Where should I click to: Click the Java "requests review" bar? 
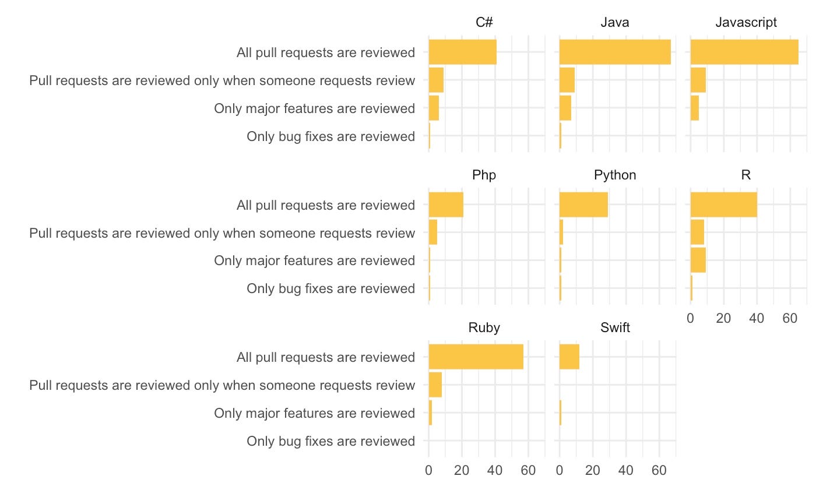567,80
